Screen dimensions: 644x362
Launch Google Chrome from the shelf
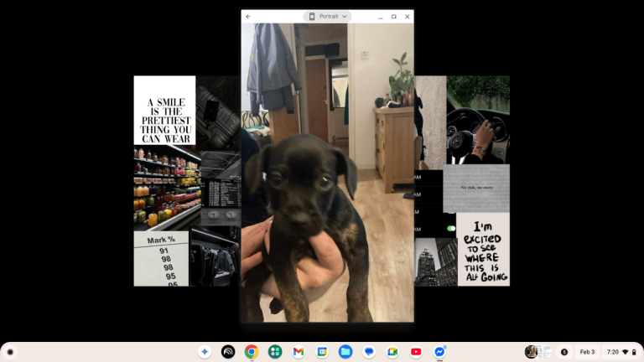click(x=252, y=352)
